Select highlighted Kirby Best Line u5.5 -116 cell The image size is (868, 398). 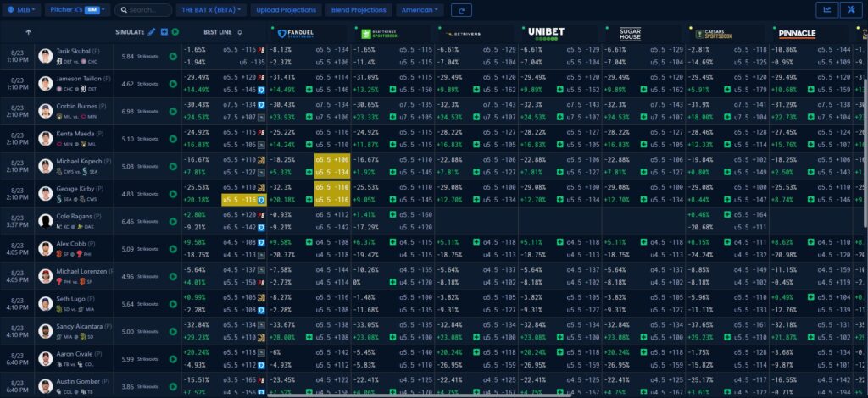244,200
